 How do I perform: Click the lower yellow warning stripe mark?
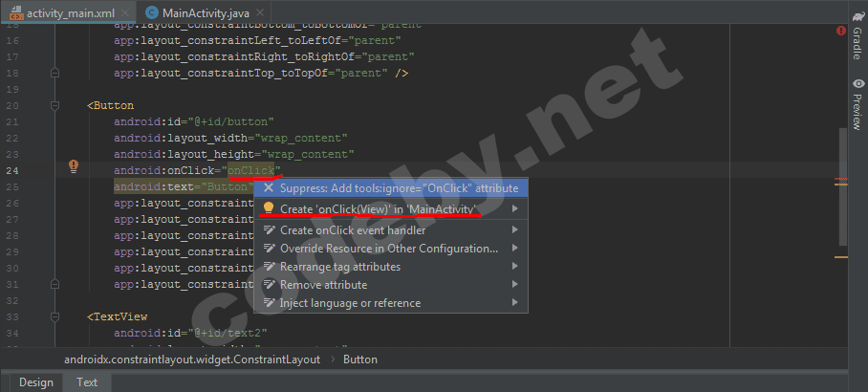(841, 257)
